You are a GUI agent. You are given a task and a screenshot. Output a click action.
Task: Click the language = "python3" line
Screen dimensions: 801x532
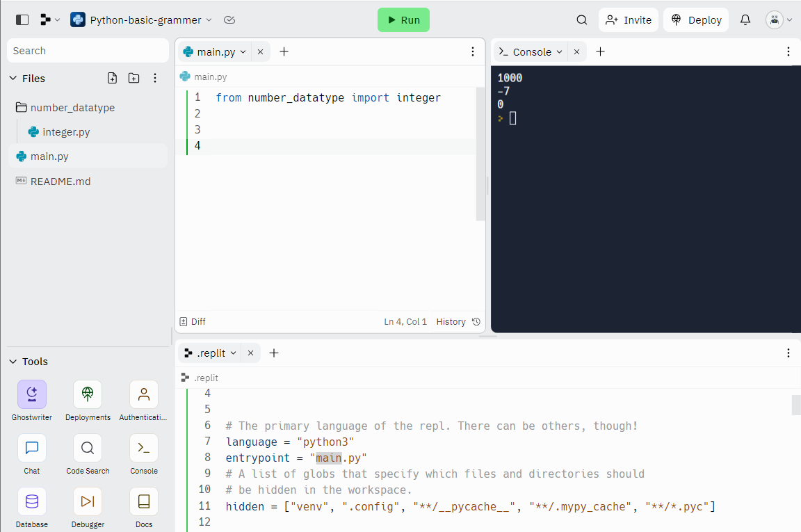click(290, 442)
